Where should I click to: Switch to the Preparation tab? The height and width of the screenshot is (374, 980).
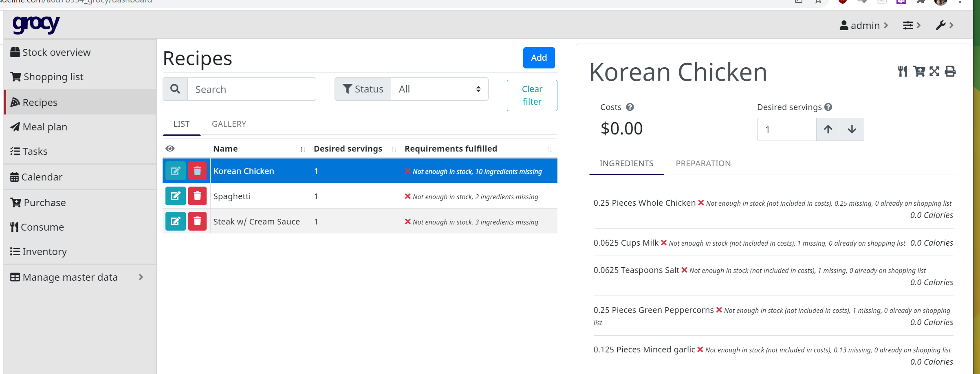tap(703, 163)
